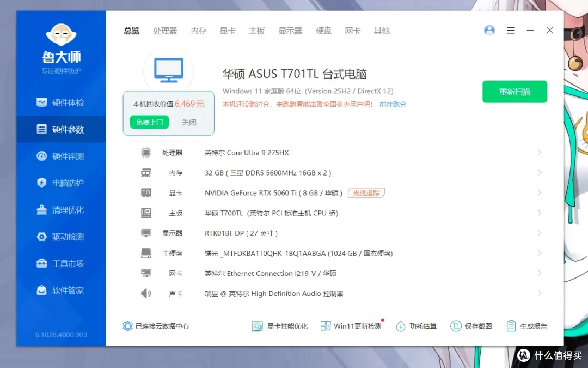Follow the 前往跑分 link

393,104
